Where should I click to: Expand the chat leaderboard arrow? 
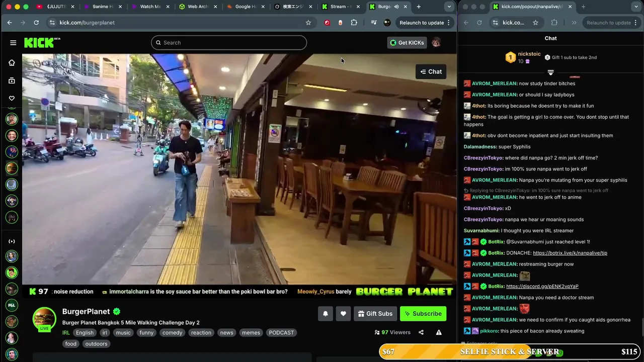point(550,72)
